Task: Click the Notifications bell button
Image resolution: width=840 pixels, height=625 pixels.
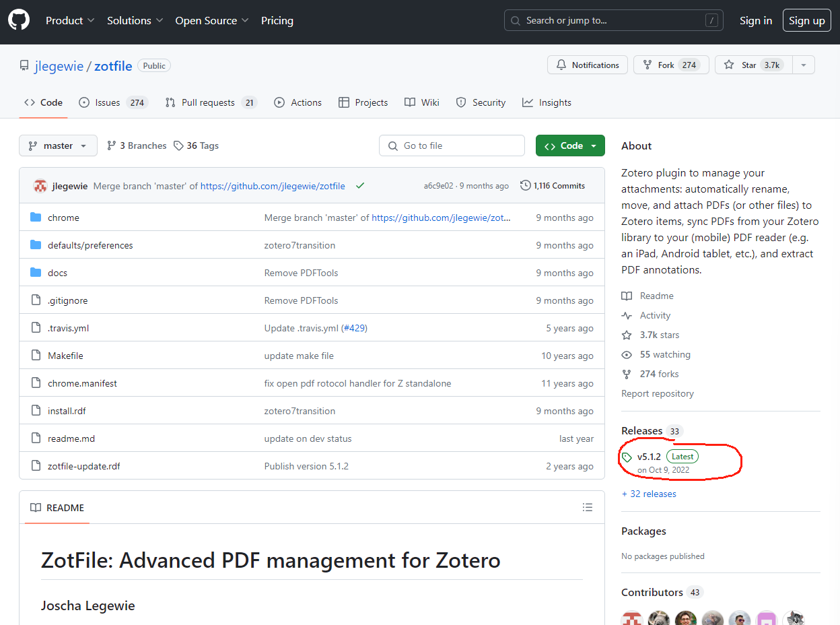Action: pyautogui.click(x=588, y=65)
